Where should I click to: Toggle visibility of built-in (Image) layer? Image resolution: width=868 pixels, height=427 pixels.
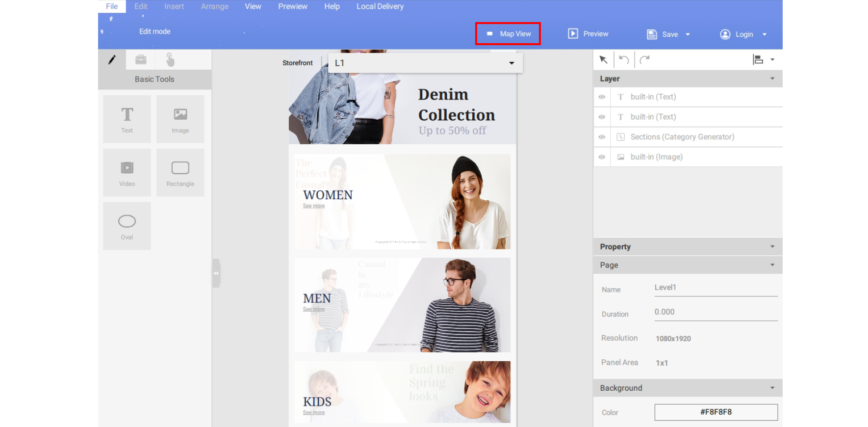tap(602, 157)
